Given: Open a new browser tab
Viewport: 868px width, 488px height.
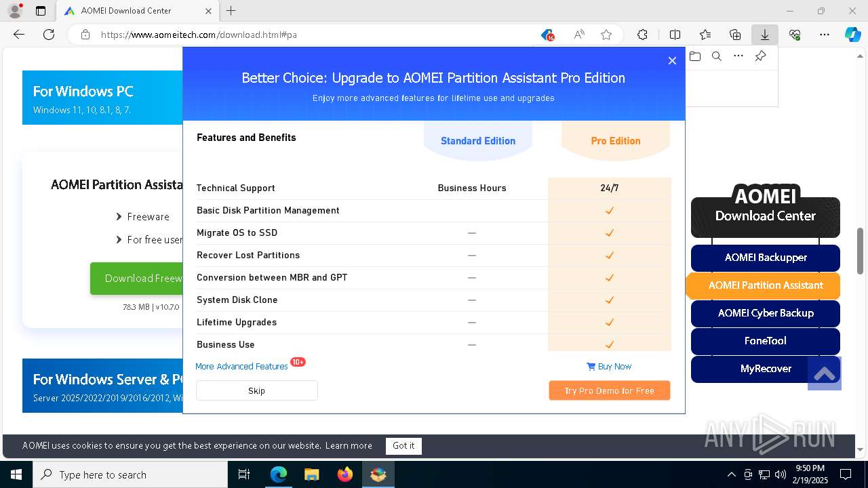Looking at the screenshot, I should (x=231, y=11).
